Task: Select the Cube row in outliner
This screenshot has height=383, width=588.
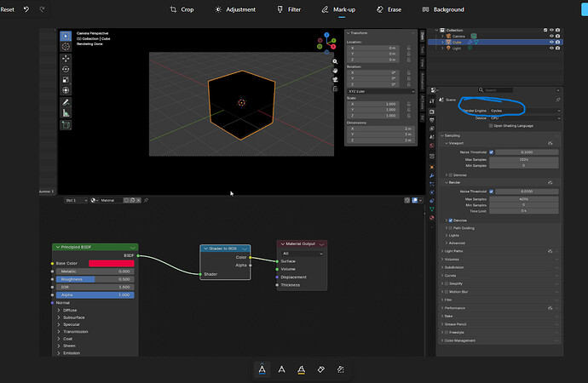Action: (x=495, y=43)
